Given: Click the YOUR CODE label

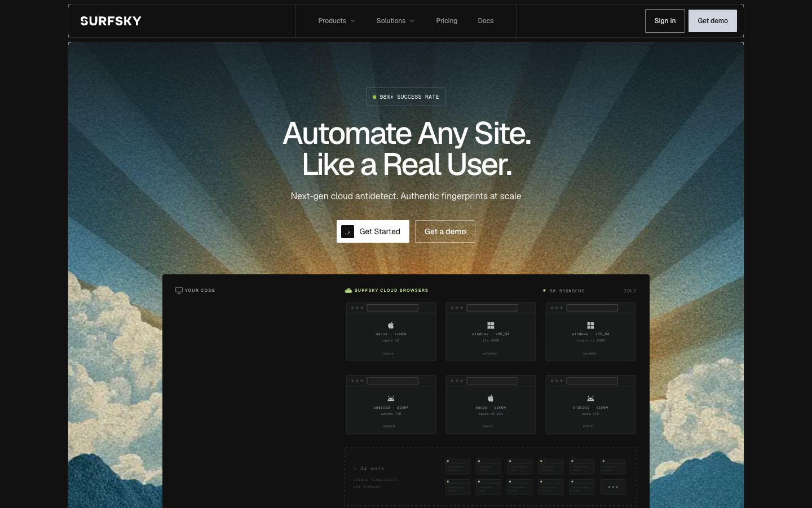Looking at the screenshot, I should [200, 290].
